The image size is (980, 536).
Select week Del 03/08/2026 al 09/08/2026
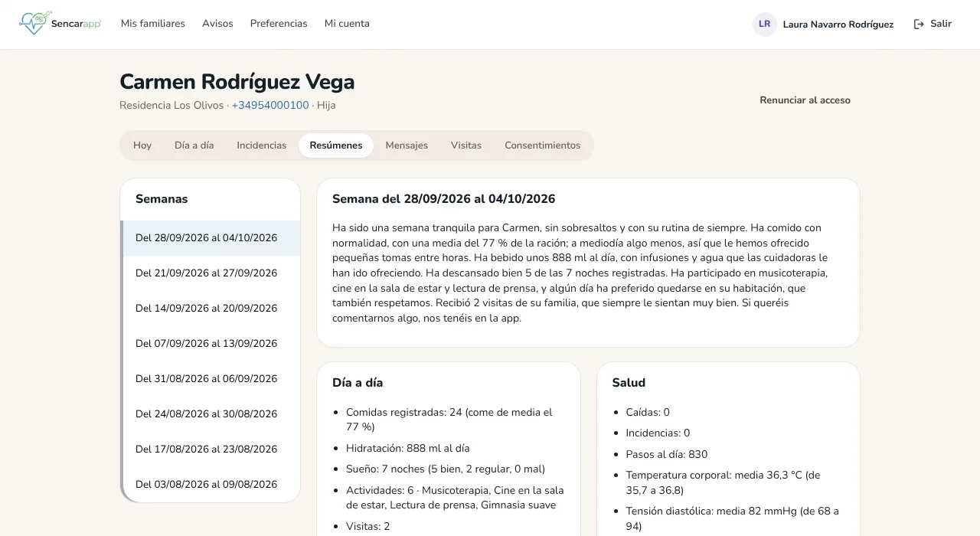[x=211, y=485]
